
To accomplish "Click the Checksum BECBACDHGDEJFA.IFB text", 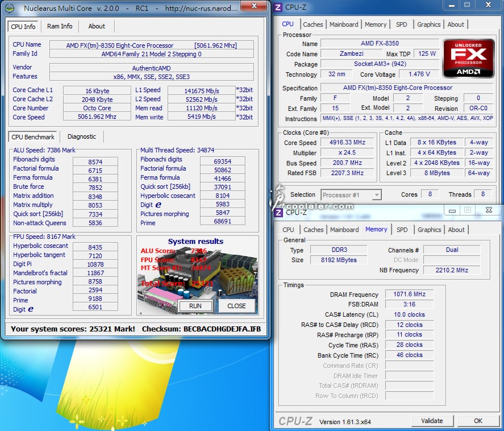I will pos(201,329).
